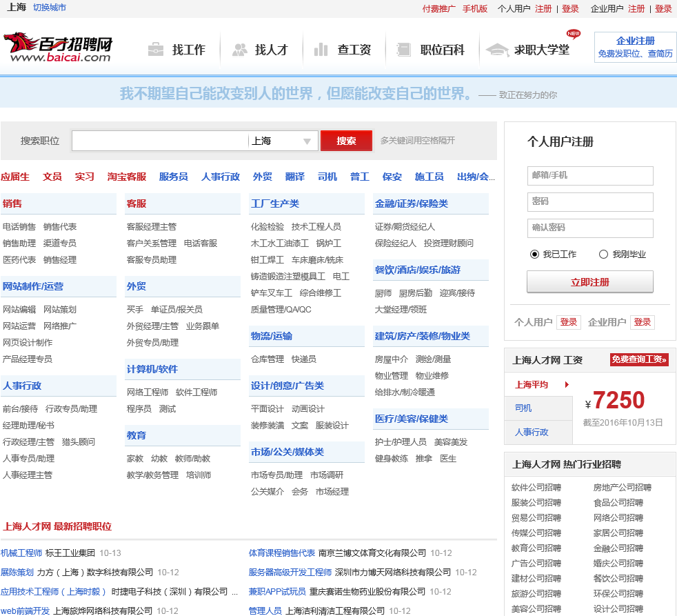Open the 找工作 navigation item
Image resolution: width=677 pixels, height=616 pixels.
[189, 50]
